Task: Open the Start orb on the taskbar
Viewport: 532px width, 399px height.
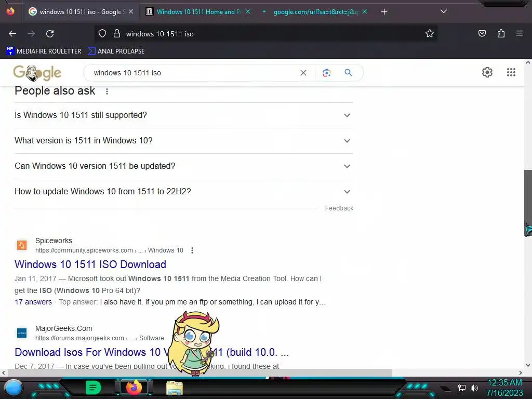Action: (14, 388)
